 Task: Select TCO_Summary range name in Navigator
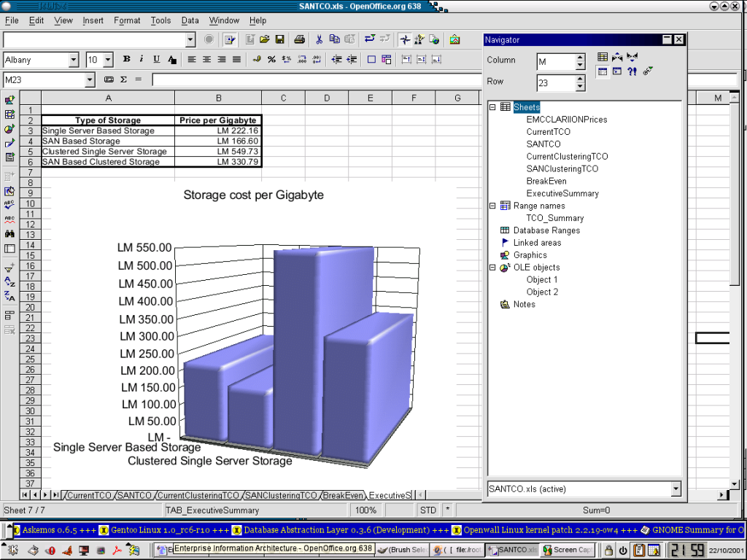point(554,218)
